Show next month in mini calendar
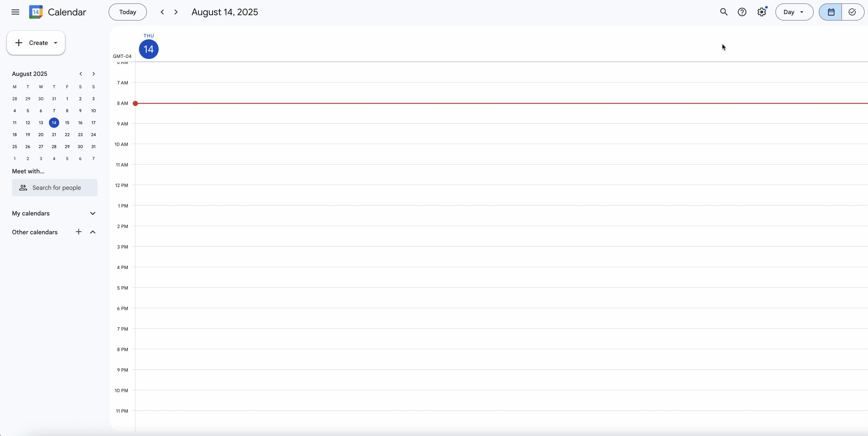868x436 pixels. click(94, 74)
